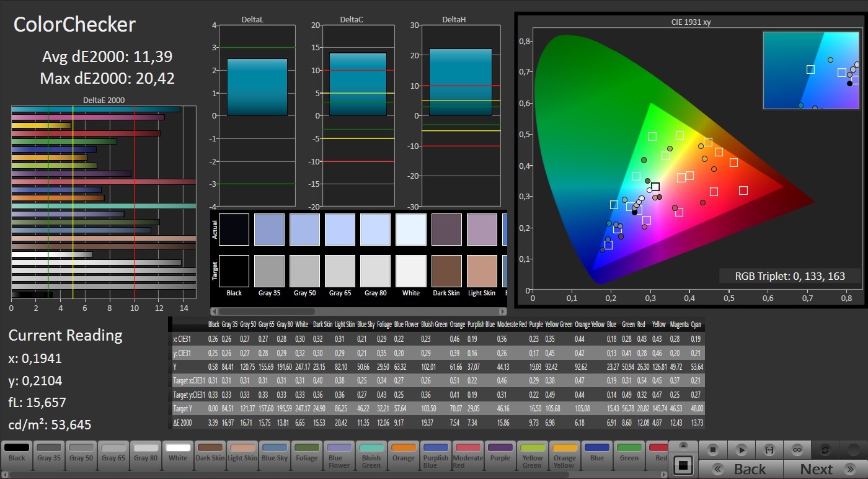Image resolution: width=868 pixels, height=479 pixels.
Task: Select the Moderate Red patch button
Action: (x=468, y=455)
